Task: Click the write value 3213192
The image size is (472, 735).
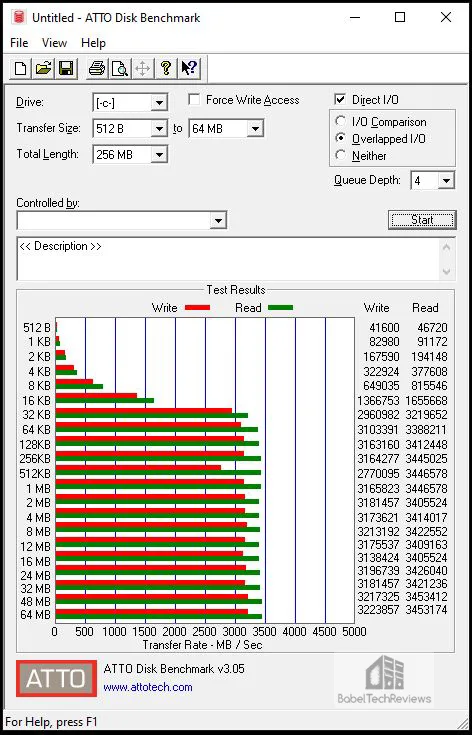Action: pyautogui.click(x=379, y=532)
